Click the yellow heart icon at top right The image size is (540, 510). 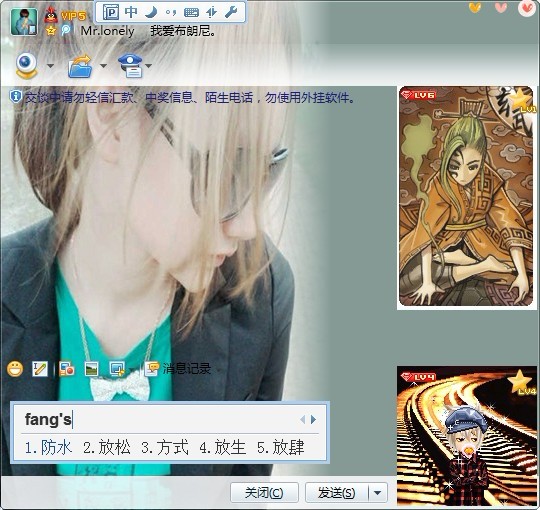(475, 7)
